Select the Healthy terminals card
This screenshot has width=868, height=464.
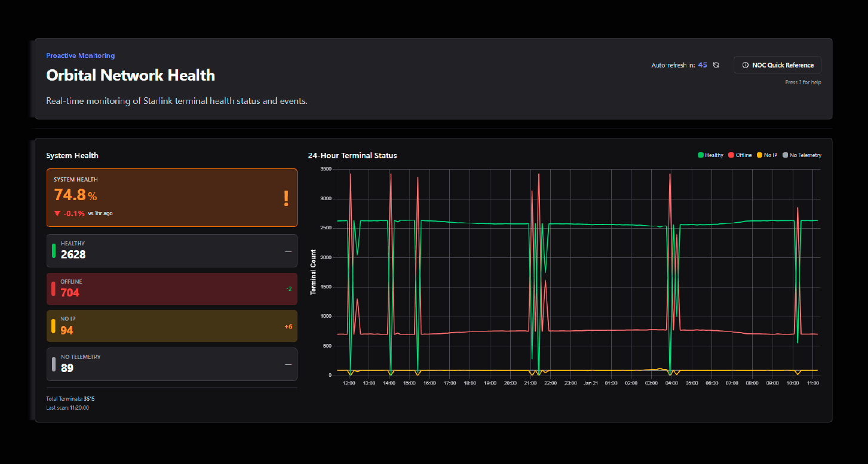171,251
